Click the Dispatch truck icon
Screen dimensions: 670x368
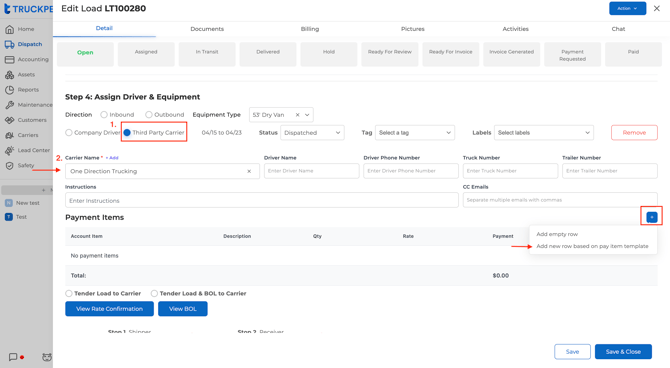tap(9, 44)
